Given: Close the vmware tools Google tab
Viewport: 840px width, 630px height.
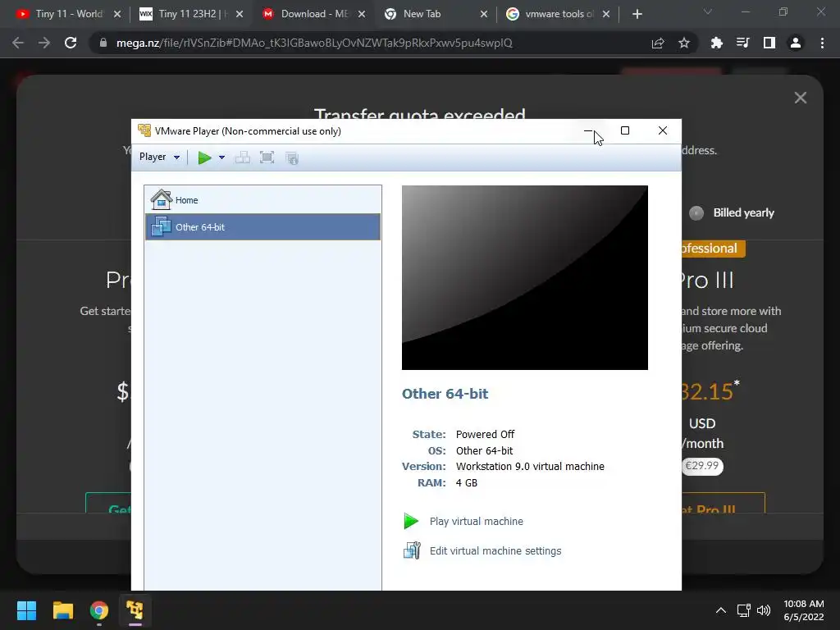Looking at the screenshot, I should 606,14.
